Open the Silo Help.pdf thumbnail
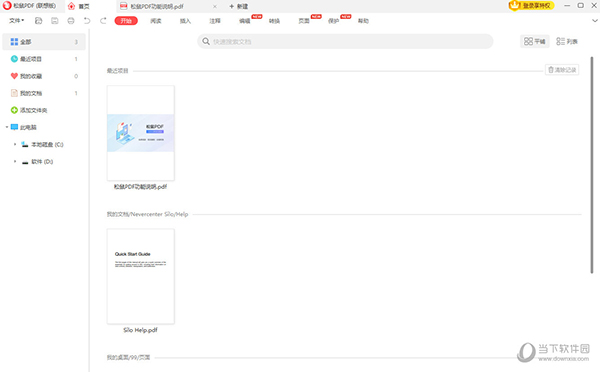The height and width of the screenshot is (372, 600). coord(141,276)
